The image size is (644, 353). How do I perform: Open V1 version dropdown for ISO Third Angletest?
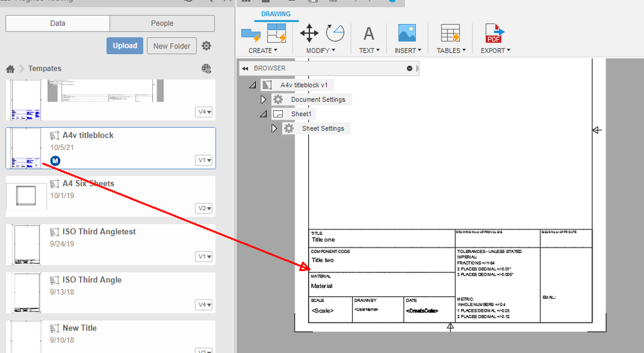(204, 256)
